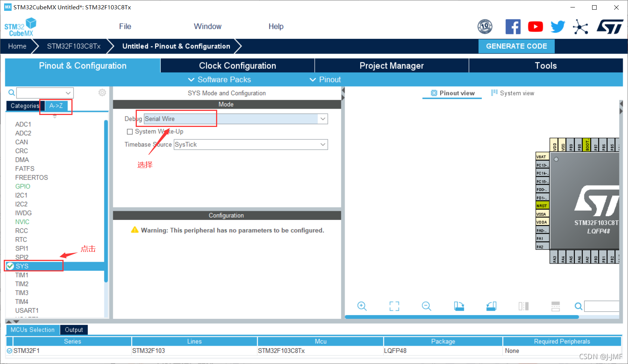Open the Help menu
This screenshot has height=364, width=628.
pos(276,27)
